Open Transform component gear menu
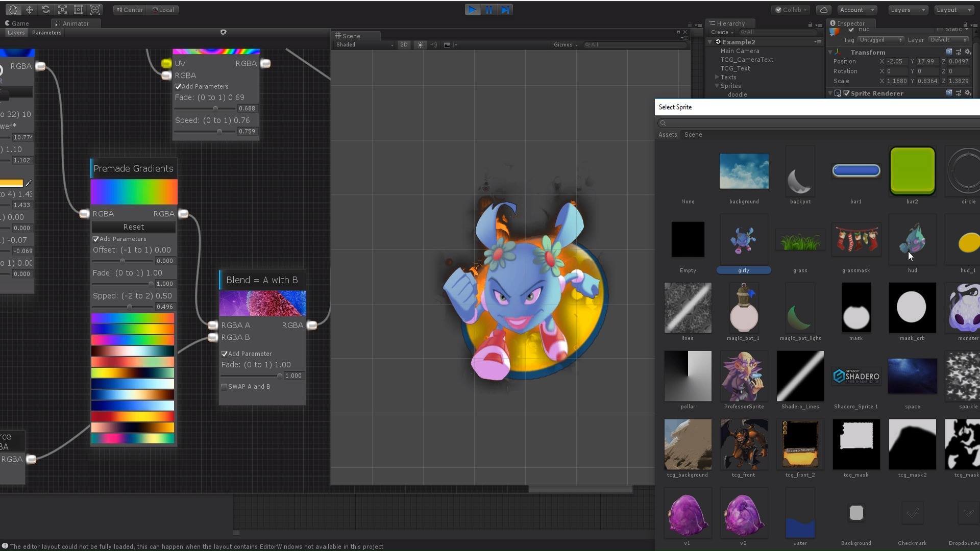 point(968,52)
